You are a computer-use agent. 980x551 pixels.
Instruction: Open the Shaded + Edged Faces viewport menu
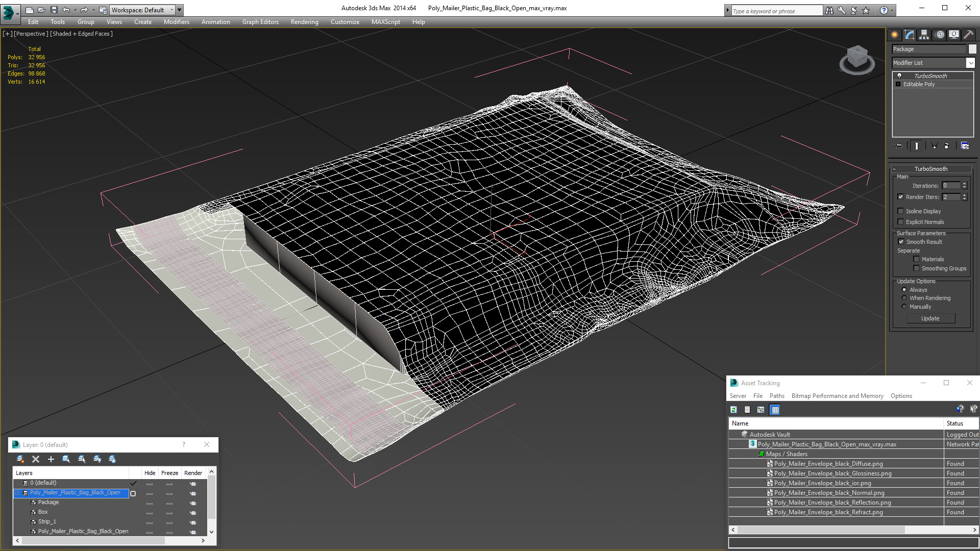[x=81, y=34]
